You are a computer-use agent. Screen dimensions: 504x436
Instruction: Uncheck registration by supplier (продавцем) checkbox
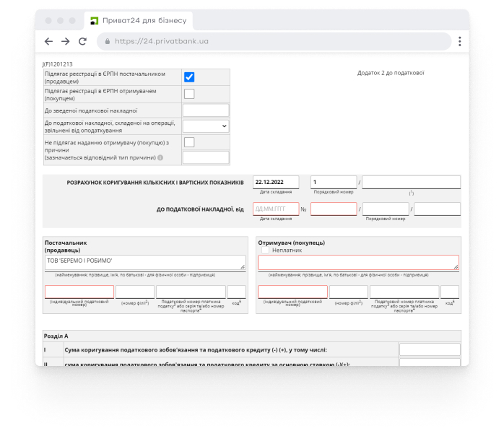(189, 77)
